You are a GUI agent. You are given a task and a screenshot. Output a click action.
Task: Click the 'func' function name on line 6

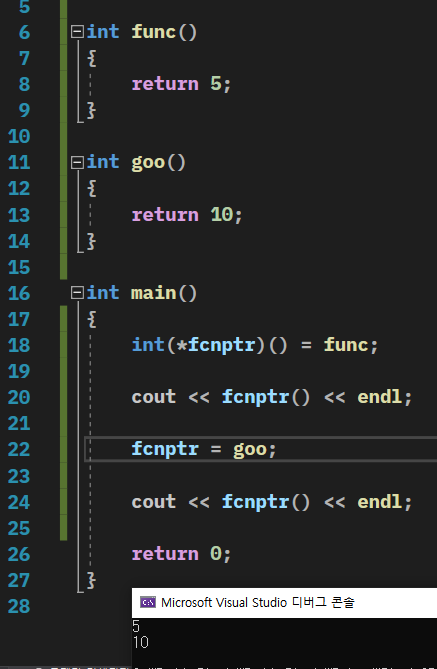pyautogui.click(x=154, y=32)
